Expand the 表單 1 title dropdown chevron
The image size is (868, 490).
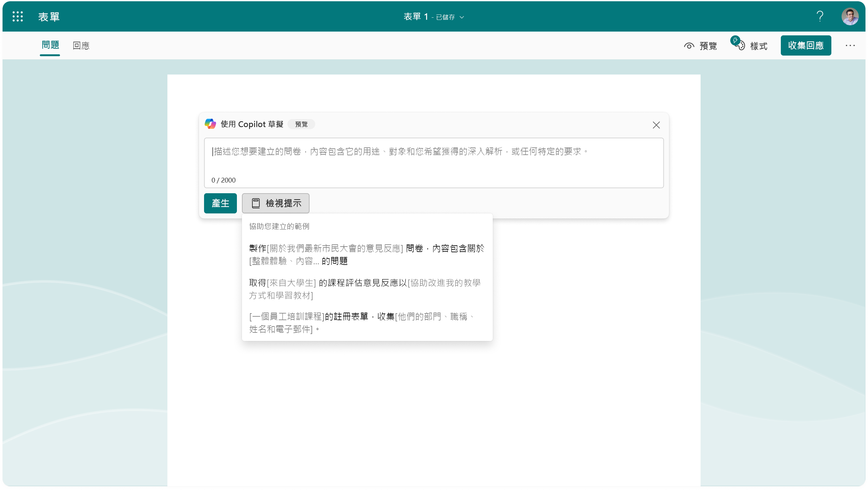[461, 17]
